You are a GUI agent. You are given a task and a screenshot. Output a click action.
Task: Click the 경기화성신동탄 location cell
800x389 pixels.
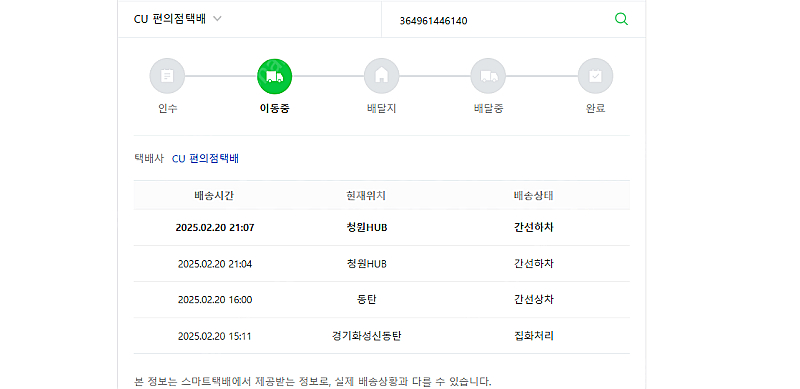point(366,336)
